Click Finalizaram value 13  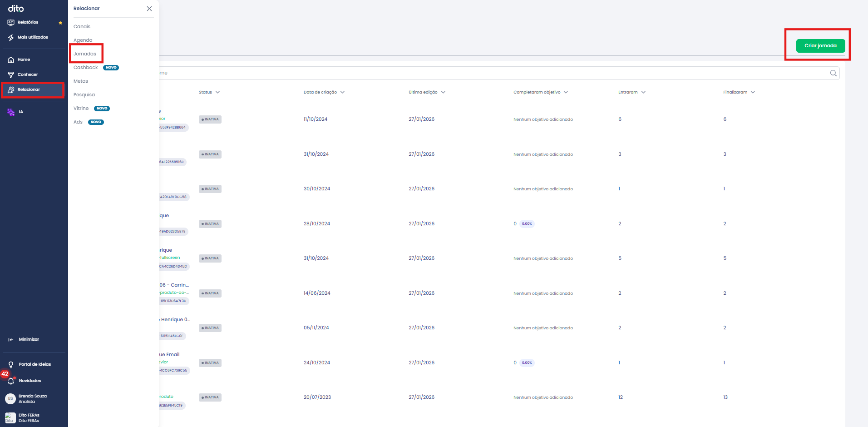pos(725,397)
